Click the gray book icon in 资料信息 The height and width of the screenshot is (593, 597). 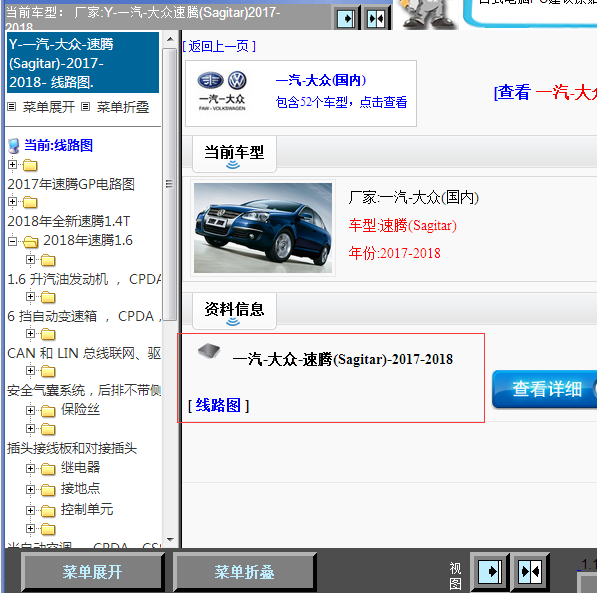point(209,351)
